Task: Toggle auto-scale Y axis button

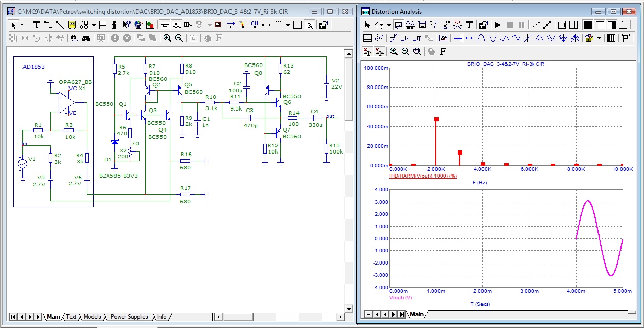Action: click(379, 51)
